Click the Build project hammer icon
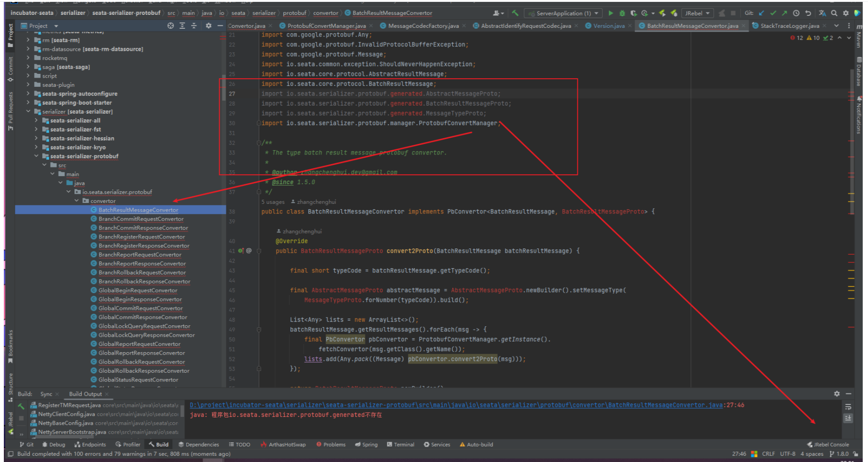Viewport: 868px width, 462px height. click(515, 13)
